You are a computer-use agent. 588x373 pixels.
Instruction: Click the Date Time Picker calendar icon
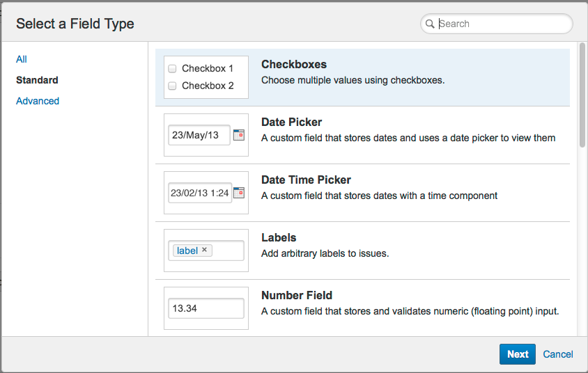point(239,193)
